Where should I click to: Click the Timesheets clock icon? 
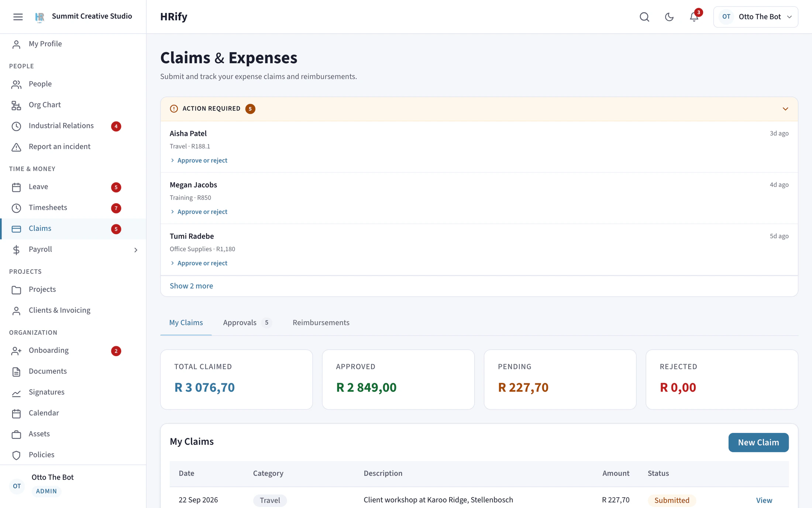pos(16,208)
